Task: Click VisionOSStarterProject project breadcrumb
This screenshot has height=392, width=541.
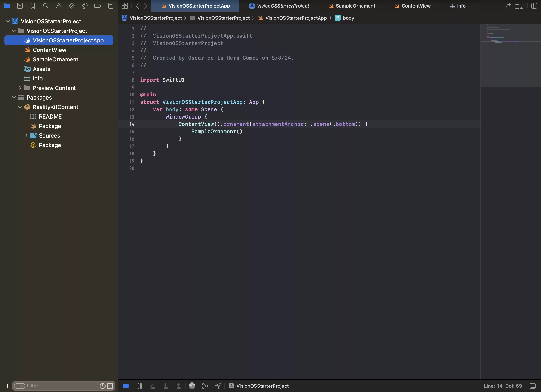Action: click(x=152, y=18)
